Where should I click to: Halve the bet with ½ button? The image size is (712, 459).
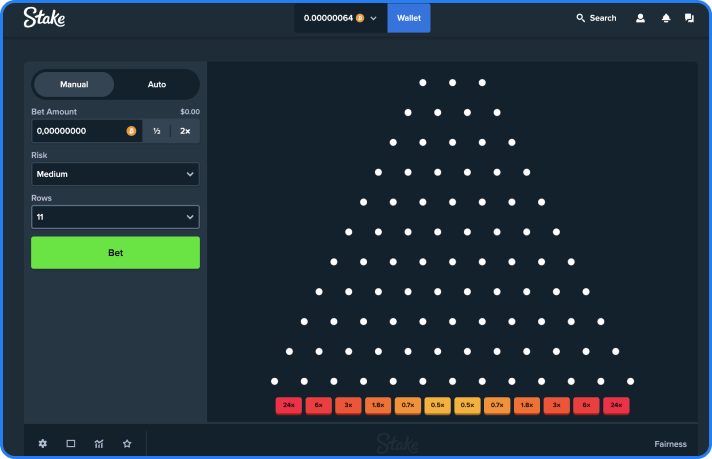[157, 131]
